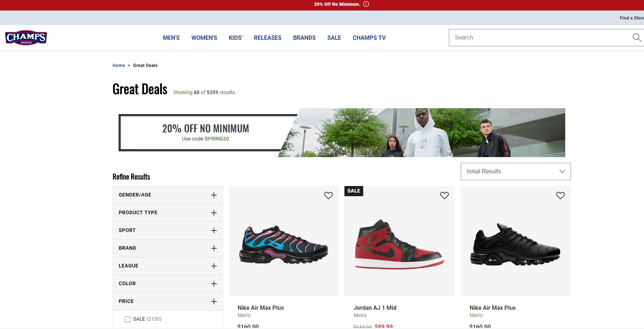Click the Find a Store link

632,18
